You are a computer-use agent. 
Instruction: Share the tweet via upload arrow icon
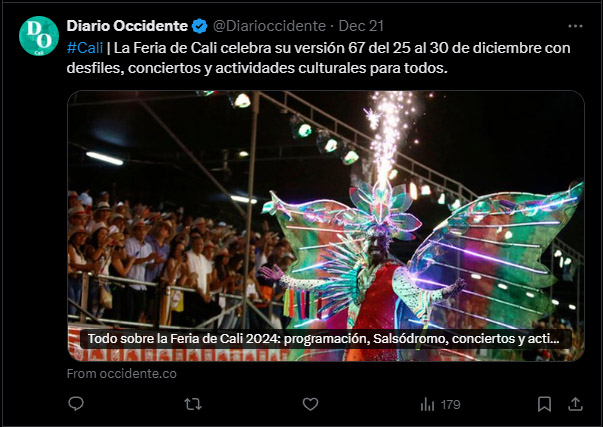click(575, 404)
